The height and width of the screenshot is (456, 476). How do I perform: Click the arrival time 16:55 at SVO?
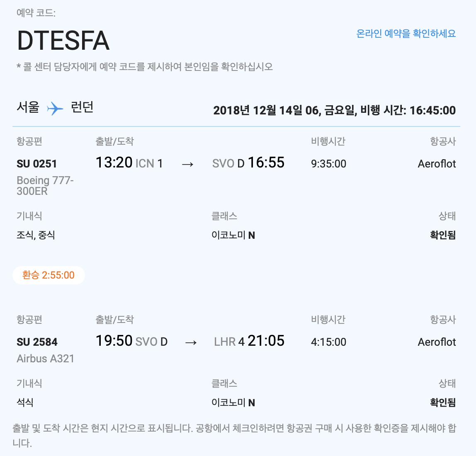266,163
